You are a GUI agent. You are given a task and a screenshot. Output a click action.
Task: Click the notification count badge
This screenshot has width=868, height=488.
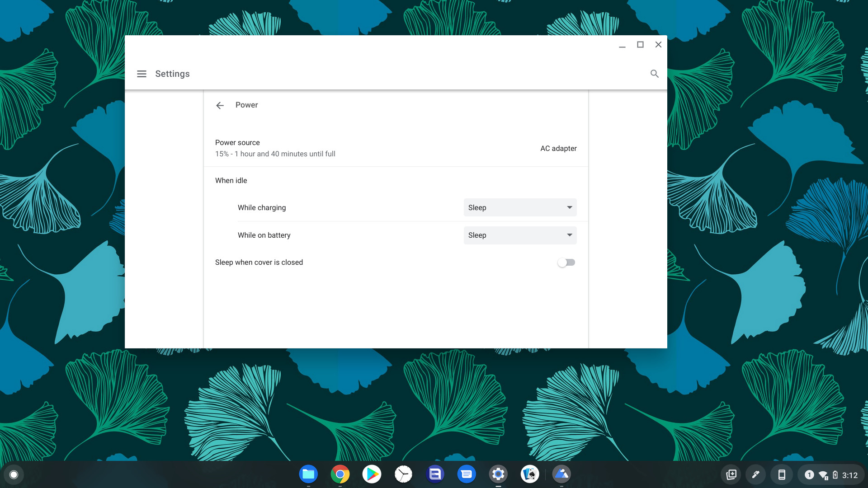point(809,475)
